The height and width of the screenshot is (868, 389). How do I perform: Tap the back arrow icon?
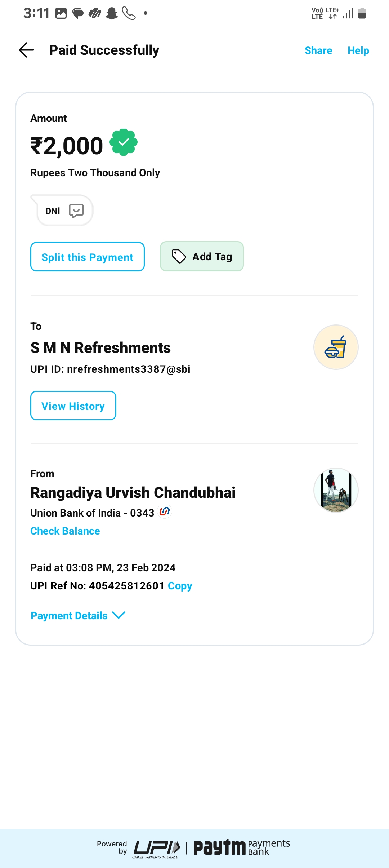(x=26, y=50)
